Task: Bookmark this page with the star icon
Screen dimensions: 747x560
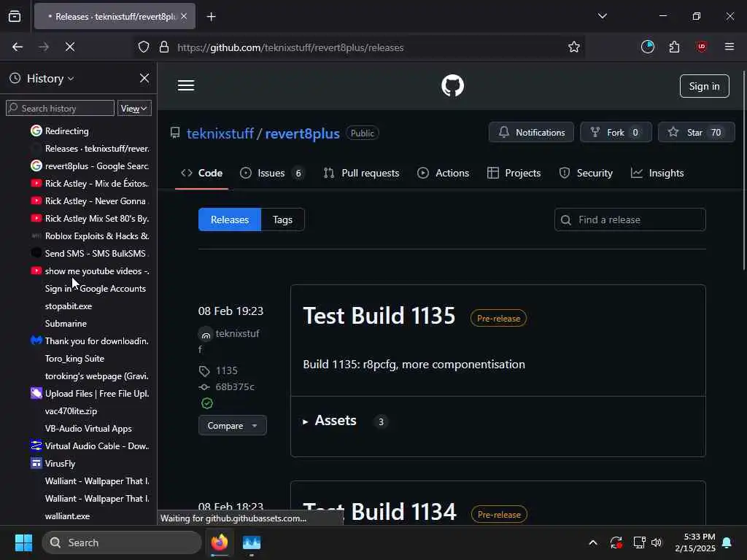Action: (573, 47)
